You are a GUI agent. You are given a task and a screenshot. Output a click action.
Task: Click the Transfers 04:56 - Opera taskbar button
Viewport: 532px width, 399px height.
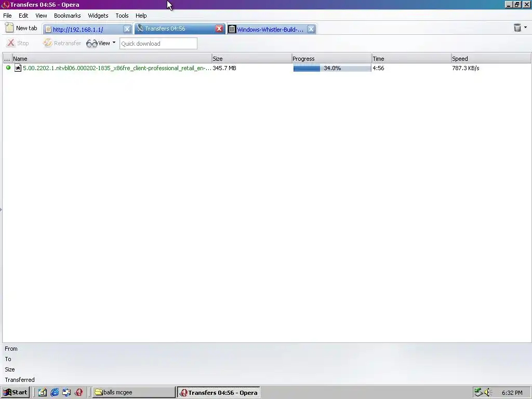[x=219, y=393]
